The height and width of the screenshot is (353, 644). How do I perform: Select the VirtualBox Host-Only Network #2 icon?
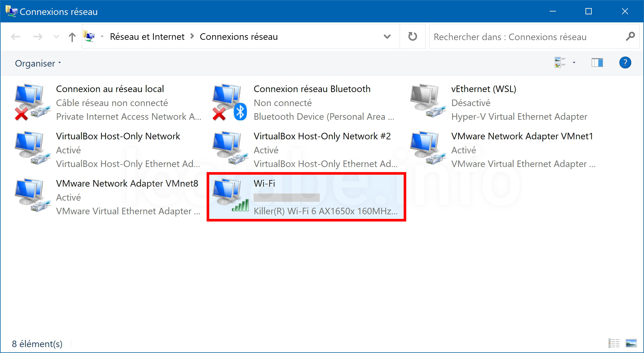click(x=230, y=148)
